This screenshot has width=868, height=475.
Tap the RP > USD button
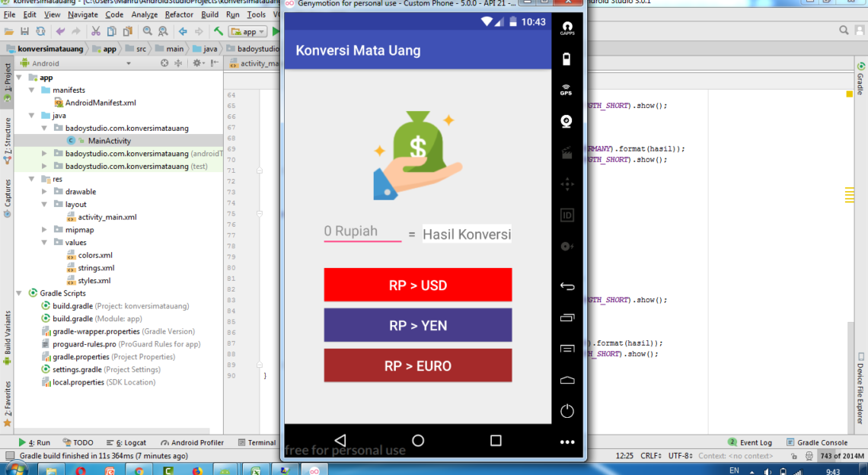coord(417,285)
